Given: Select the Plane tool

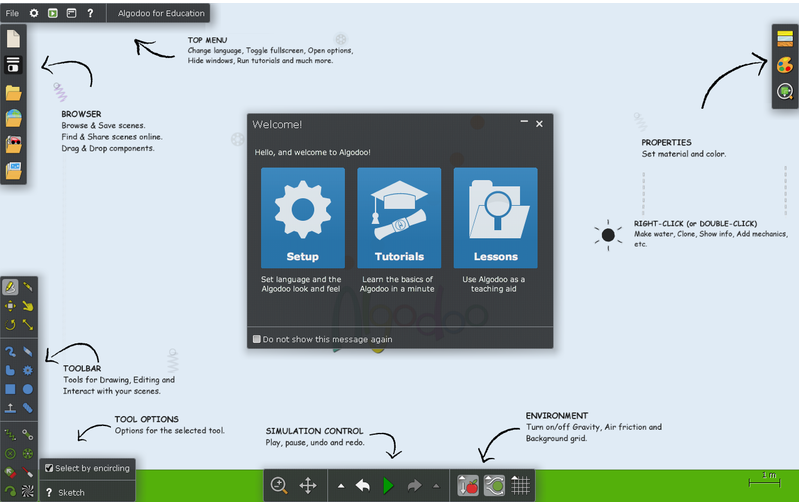Looking at the screenshot, I should pos(10,408).
